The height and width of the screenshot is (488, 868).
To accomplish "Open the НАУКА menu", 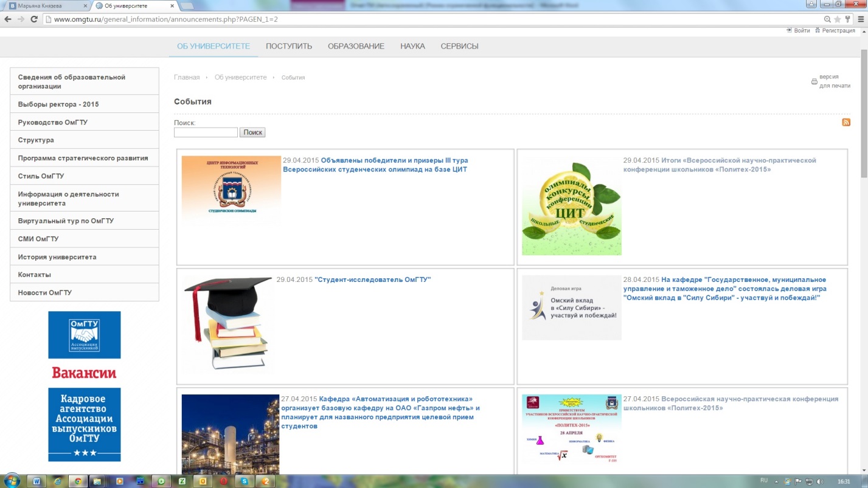I will pyautogui.click(x=412, y=46).
